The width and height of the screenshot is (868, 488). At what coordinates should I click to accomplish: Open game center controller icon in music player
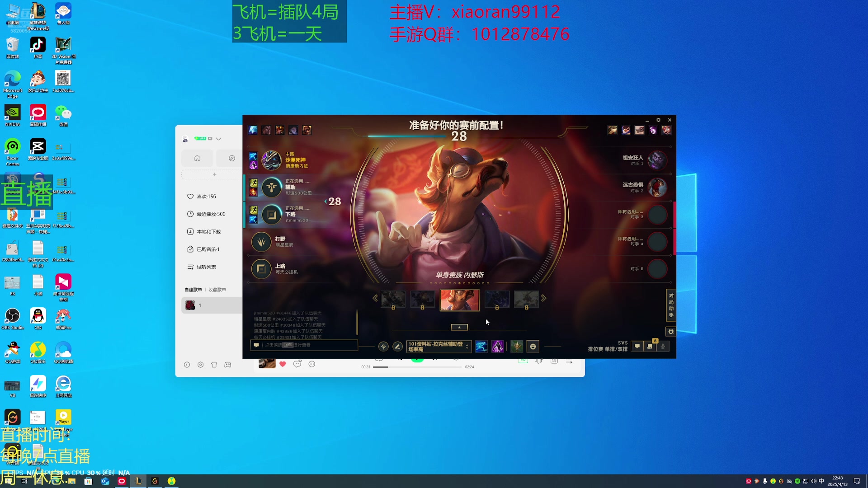[227, 365]
